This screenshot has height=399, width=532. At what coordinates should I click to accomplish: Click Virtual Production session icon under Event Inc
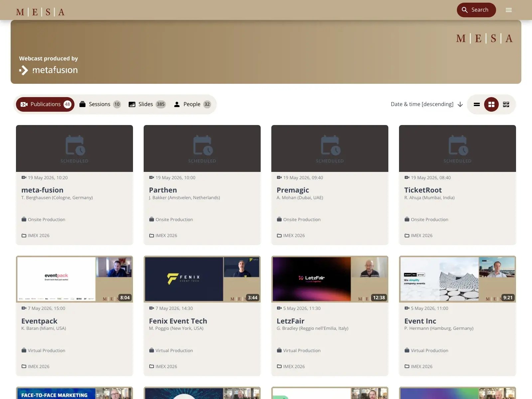coord(407,350)
